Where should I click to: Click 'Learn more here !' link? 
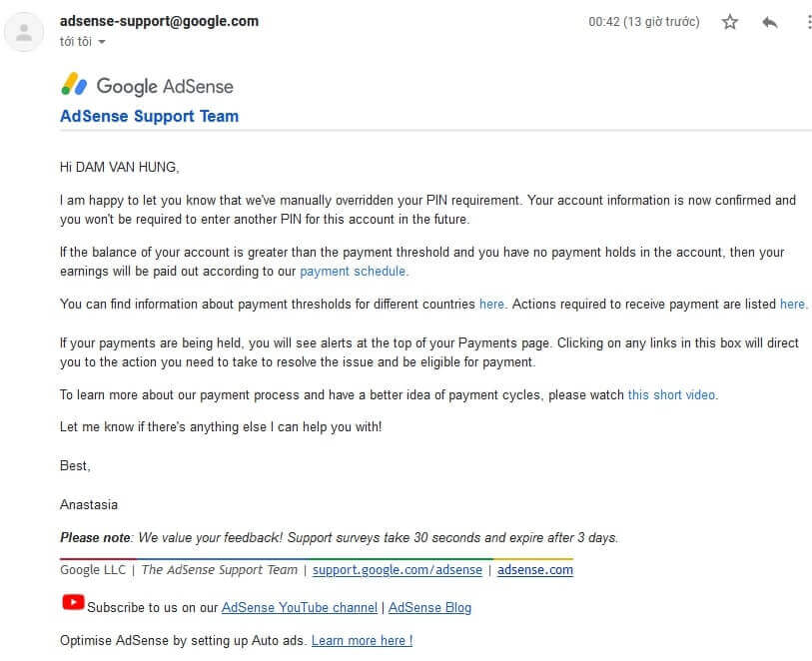(362, 640)
